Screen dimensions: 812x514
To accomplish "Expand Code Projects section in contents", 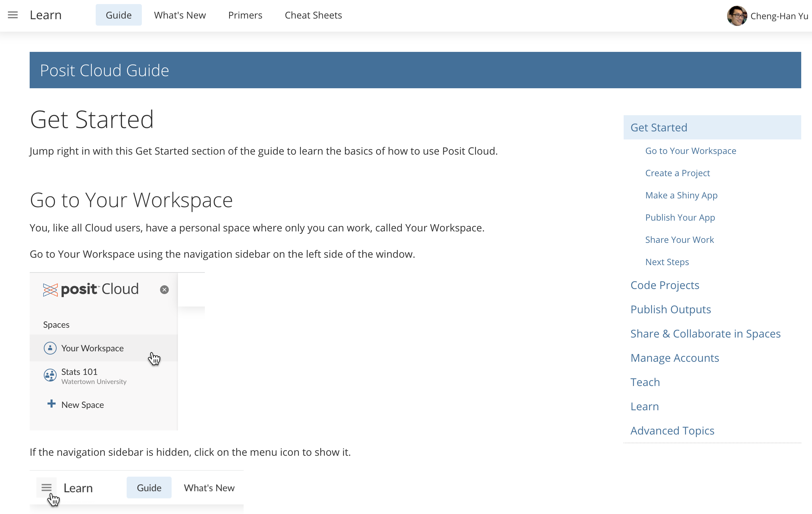I will click(665, 285).
